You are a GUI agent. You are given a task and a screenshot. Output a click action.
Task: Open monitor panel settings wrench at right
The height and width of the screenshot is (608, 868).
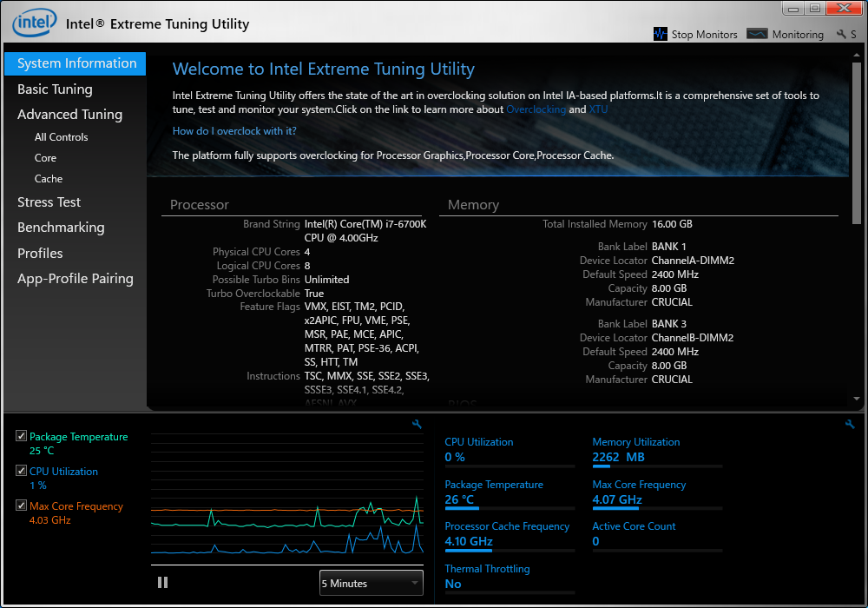[850, 424]
